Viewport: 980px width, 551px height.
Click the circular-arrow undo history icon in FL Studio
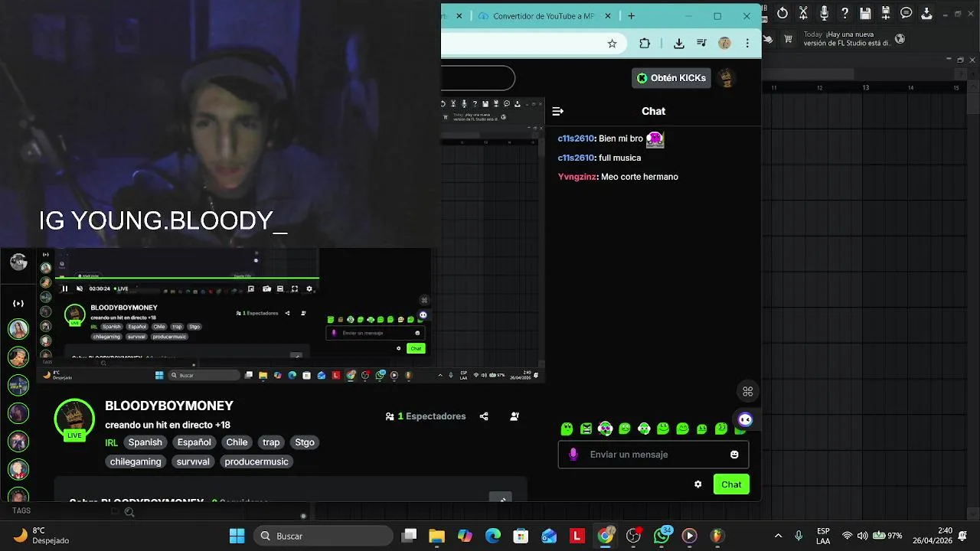pyautogui.click(x=782, y=13)
